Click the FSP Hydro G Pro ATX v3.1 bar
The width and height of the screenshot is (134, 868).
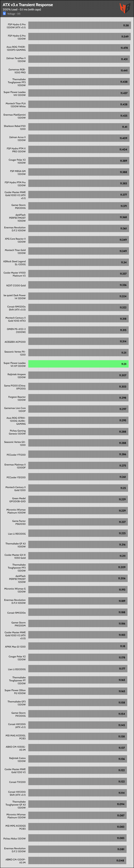pos(79,26)
